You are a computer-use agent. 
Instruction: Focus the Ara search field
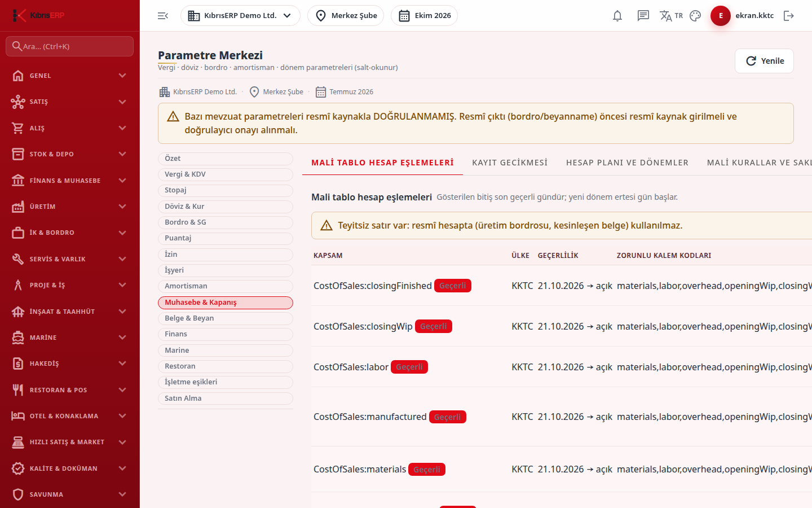pos(69,46)
